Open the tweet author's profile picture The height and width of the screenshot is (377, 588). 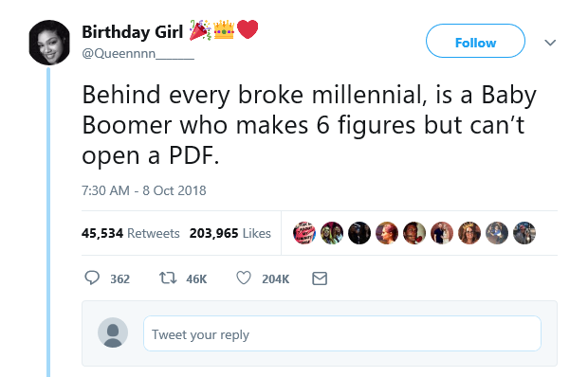[x=49, y=43]
